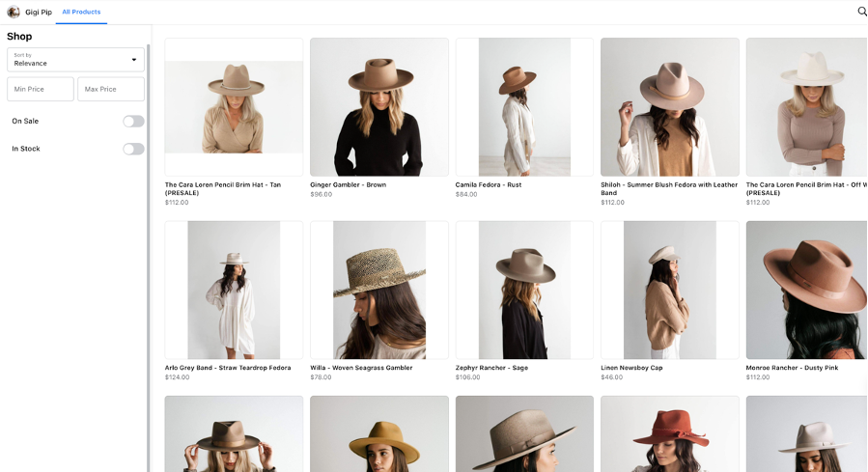Open the Gigi Pip shop name link

(x=39, y=12)
